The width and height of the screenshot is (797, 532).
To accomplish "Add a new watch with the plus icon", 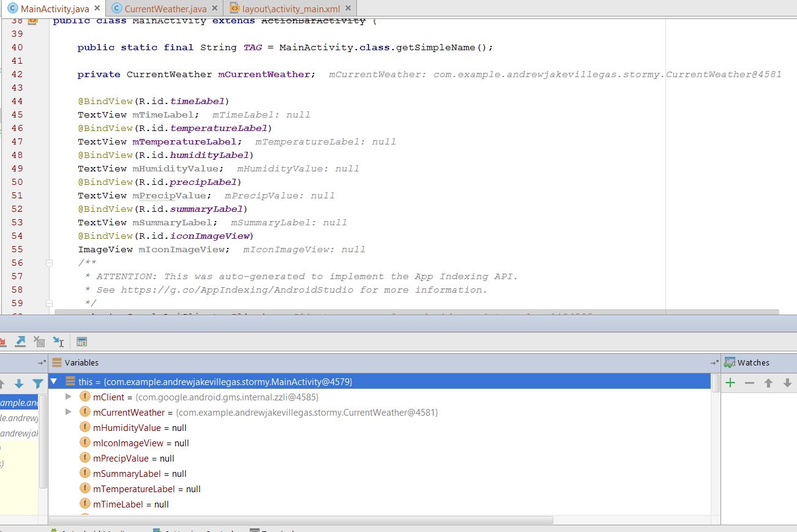I will (730, 383).
